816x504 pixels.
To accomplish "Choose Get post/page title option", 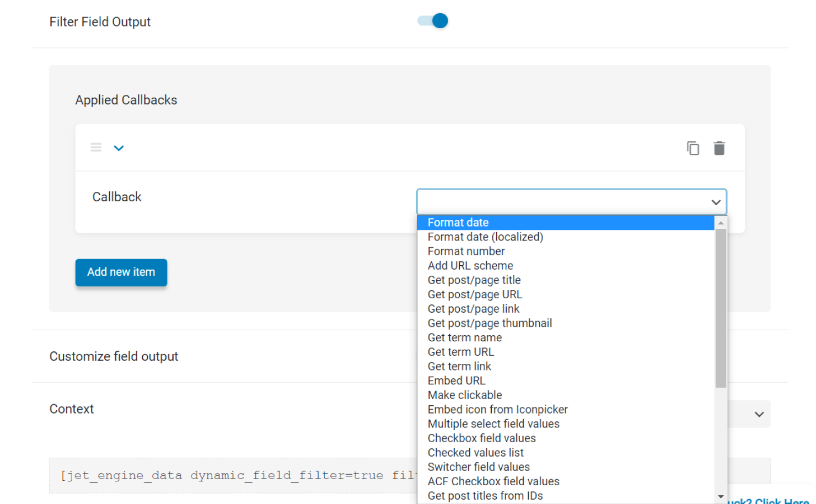I will point(566,280).
